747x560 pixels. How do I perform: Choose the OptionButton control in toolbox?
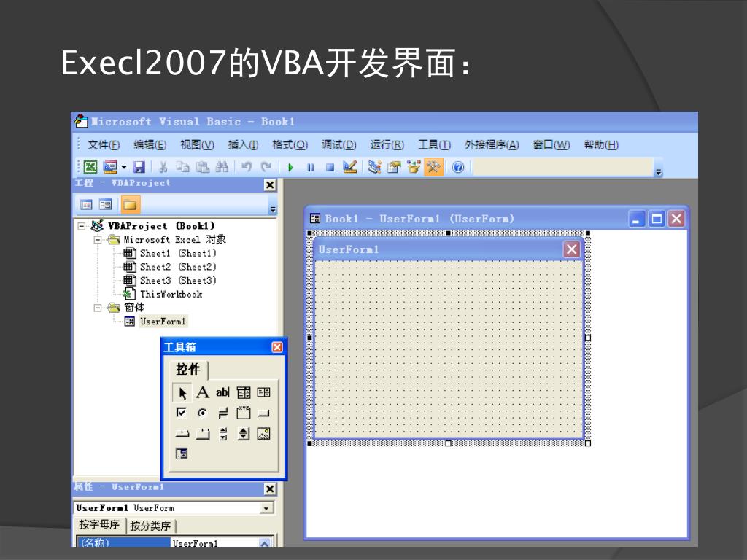[203, 413]
